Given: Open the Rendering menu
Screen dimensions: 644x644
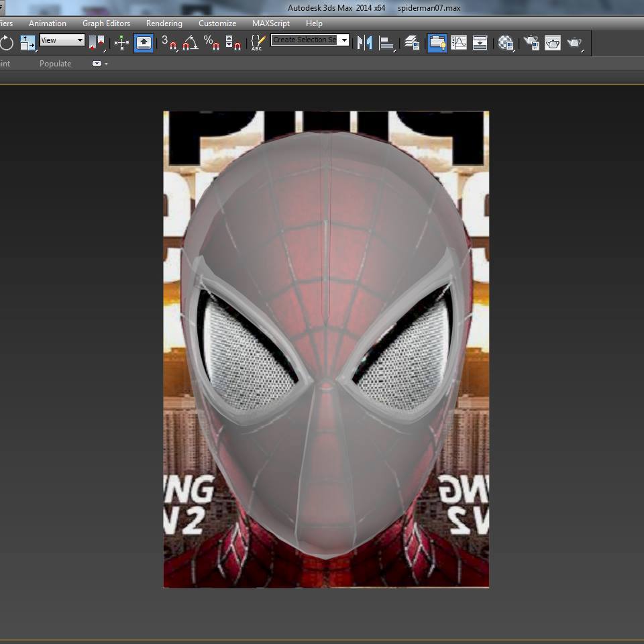Looking at the screenshot, I should [x=164, y=23].
